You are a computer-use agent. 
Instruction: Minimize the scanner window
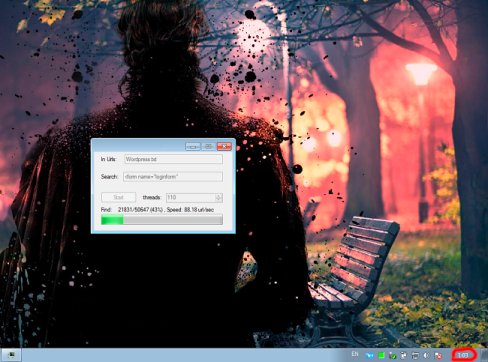193,146
